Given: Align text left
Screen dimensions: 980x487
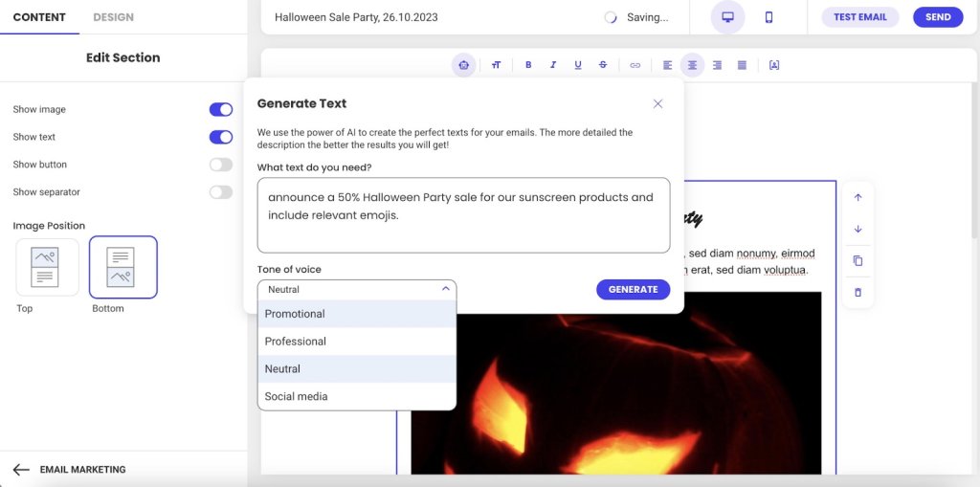Looking at the screenshot, I should point(667,65).
